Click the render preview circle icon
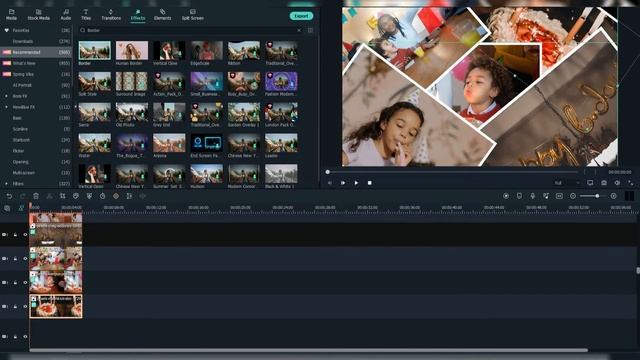The height and width of the screenshot is (360, 640). [x=506, y=196]
